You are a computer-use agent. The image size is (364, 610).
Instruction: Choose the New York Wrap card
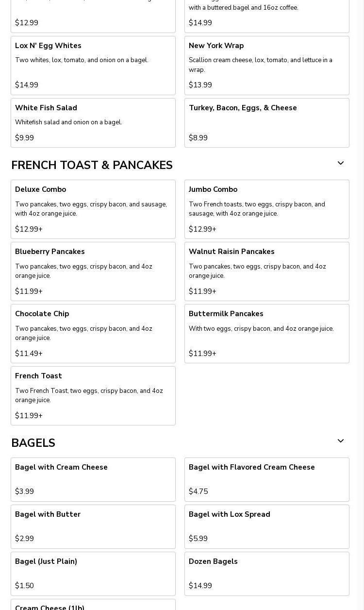pos(267,66)
